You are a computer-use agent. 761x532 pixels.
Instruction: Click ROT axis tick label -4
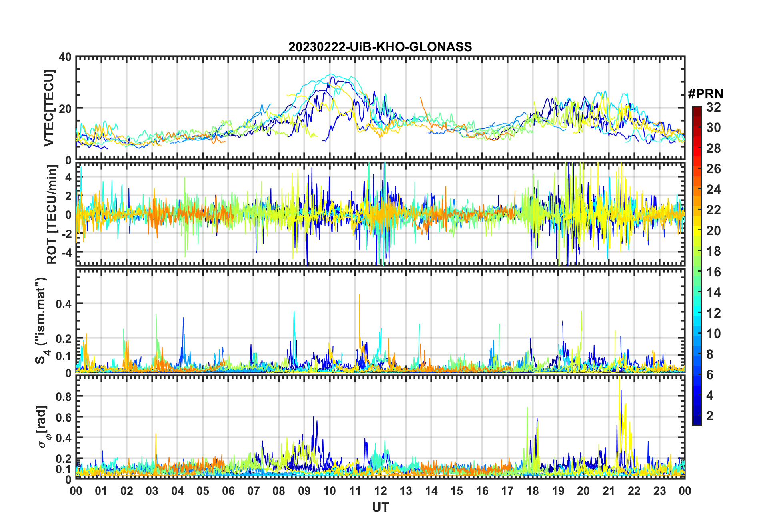point(66,252)
